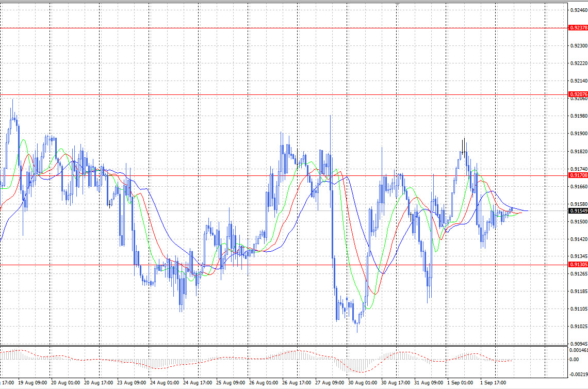The height and width of the screenshot is (389, 588).
Task: Click the indicator scale value 0.001461
Action: [x=578, y=350]
